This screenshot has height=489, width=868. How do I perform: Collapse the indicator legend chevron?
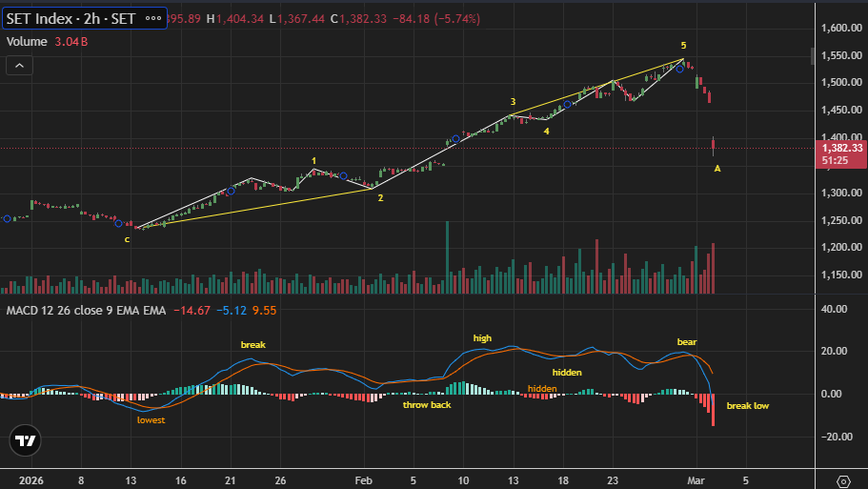(x=19, y=66)
